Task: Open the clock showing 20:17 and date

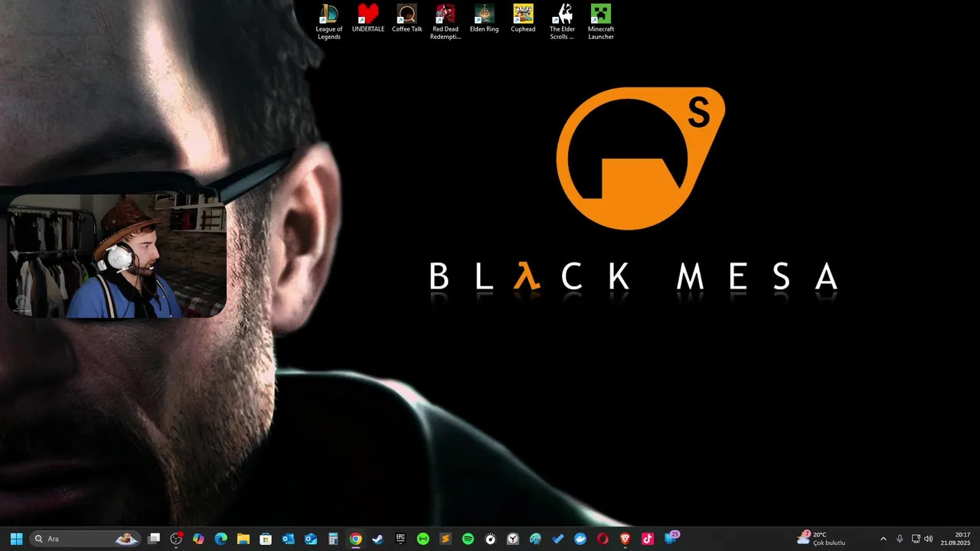Action: pos(957,539)
